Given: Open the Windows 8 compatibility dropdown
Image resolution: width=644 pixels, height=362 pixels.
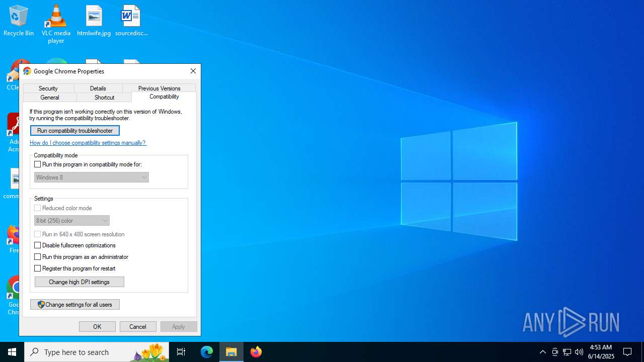Looking at the screenshot, I should 92,177.
